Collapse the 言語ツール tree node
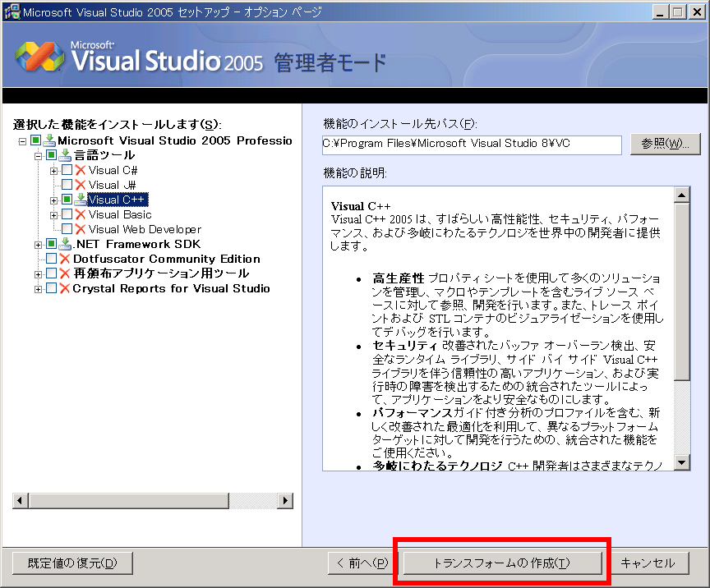Image resolution: width=710 pixels, height=588 pixels. (x=38, y=154)
